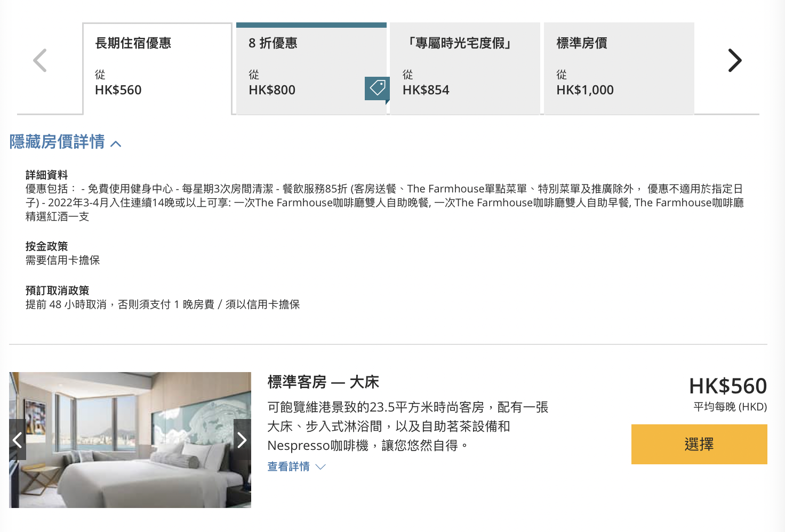Click the HK$560 room price
This screenshot has height=532, width=785.
[728, 385]
